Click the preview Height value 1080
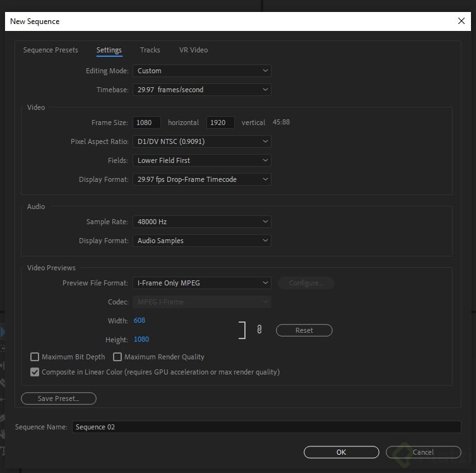 coord(141,339)
